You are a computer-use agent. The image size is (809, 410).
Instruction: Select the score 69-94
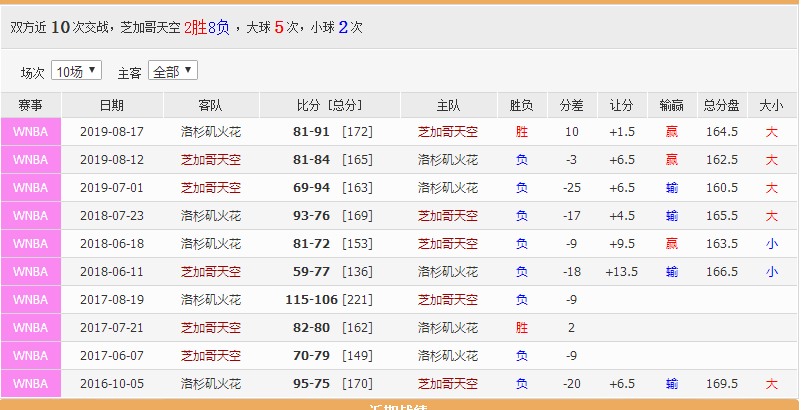(311, 188)
